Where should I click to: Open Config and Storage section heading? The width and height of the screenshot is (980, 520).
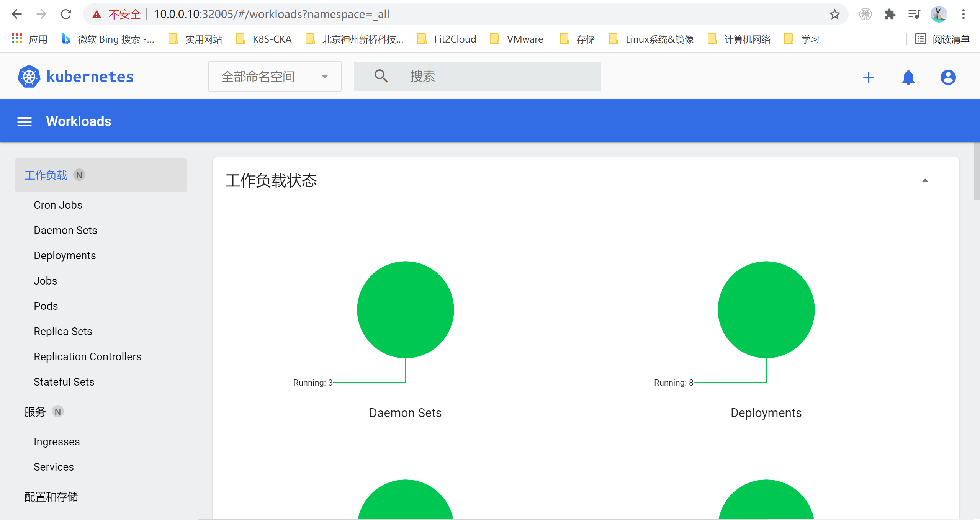(51, 497)
